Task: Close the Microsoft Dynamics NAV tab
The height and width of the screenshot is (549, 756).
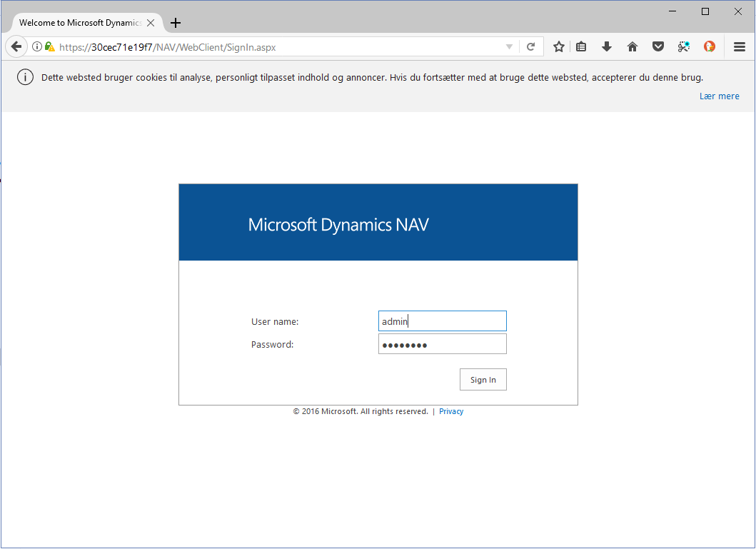Action: [x=151, y=23]
